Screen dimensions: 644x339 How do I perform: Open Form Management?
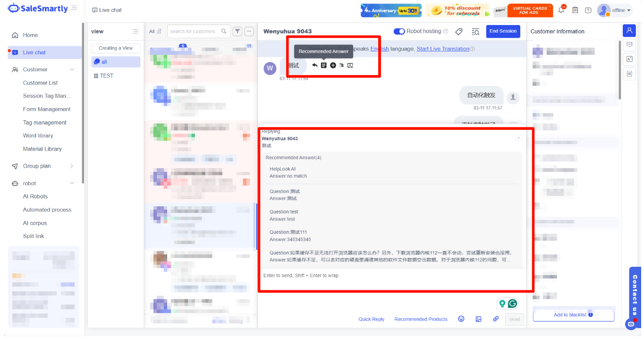[47, 109]
